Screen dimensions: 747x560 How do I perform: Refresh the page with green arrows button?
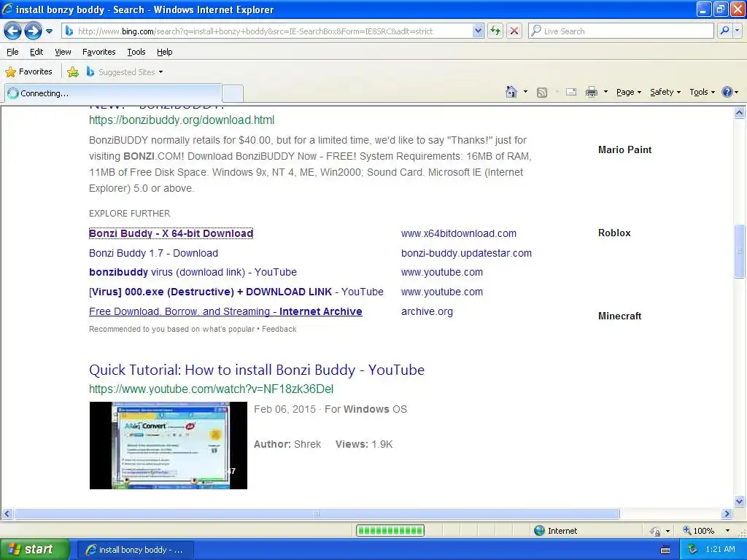click(495, 31)
